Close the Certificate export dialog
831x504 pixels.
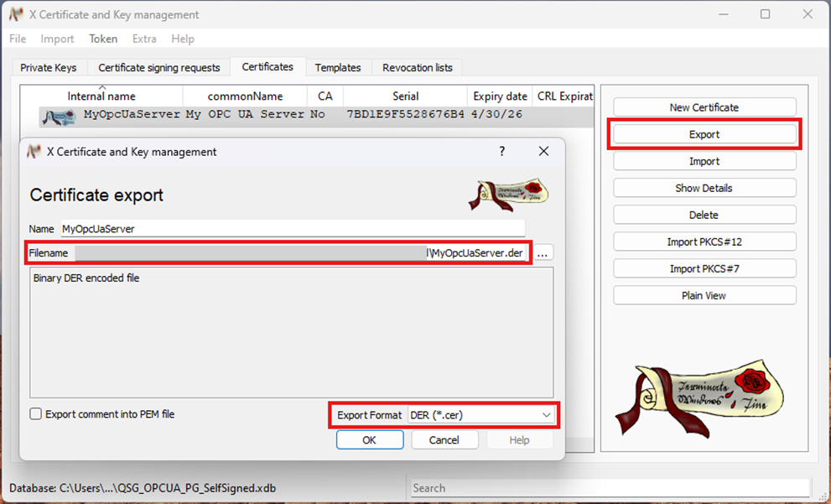[543, 152]
